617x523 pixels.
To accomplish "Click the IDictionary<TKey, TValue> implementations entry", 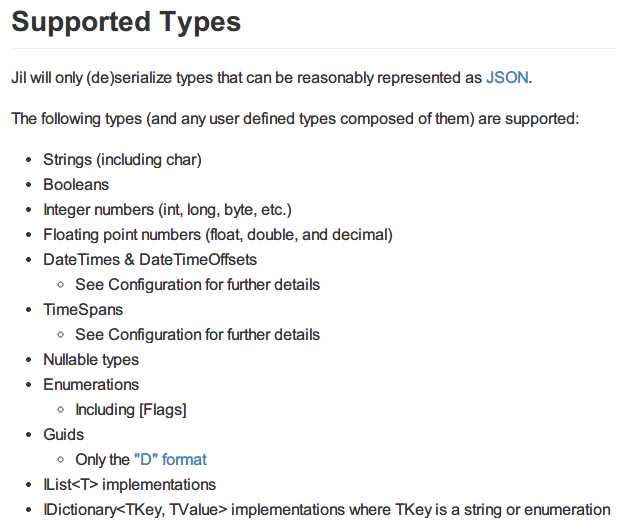I will coord(326,509).
